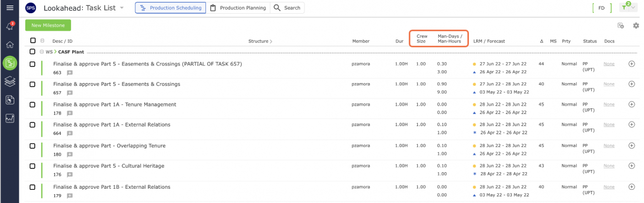The width and height of the screenshot is (644, 203).
Task: Click plus icon for task 663 row
Action: pos(632,64)
